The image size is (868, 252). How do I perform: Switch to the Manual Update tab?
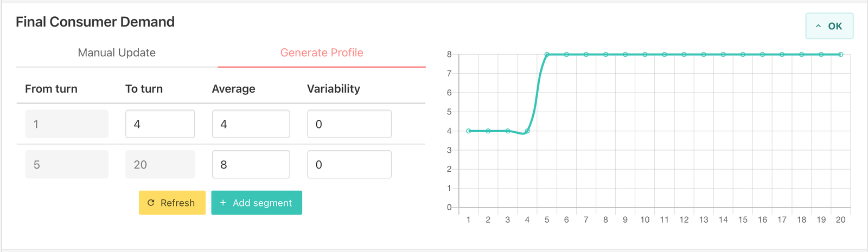tap(117, 53)
